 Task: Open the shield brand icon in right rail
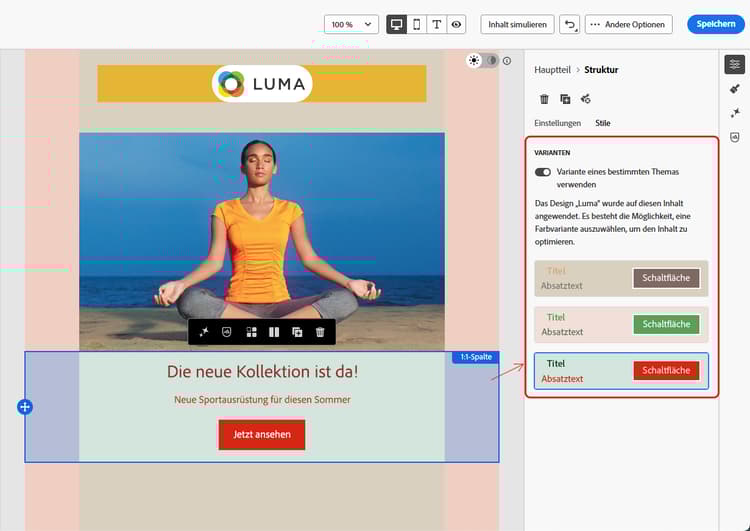[735, 137]
